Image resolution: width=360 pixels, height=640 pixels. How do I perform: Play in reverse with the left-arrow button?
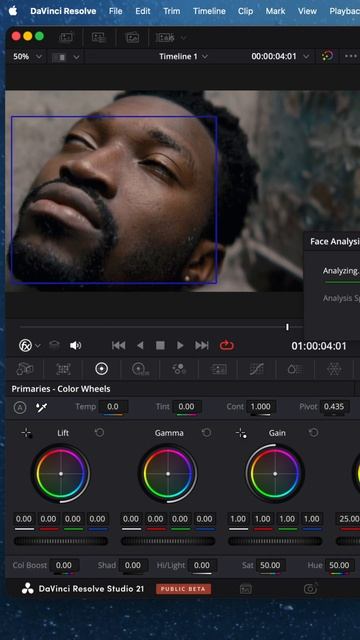click(140, 346)
